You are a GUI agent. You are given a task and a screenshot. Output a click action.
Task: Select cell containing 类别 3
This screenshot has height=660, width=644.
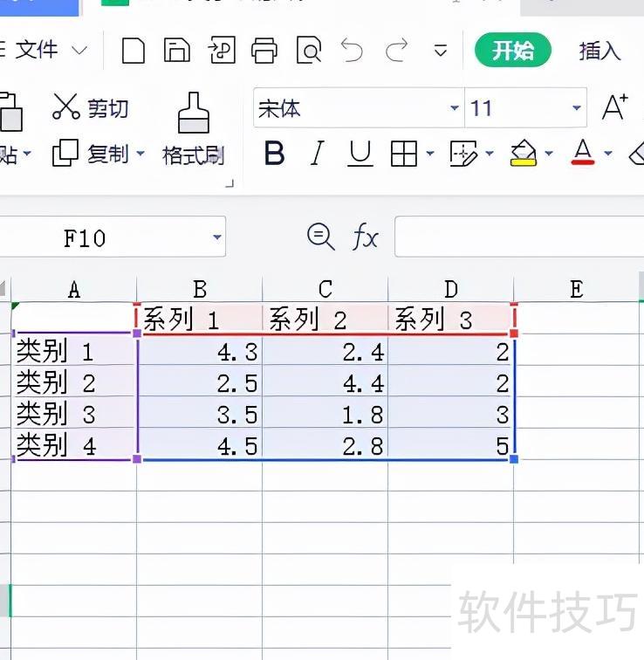[x=74, y=412]
